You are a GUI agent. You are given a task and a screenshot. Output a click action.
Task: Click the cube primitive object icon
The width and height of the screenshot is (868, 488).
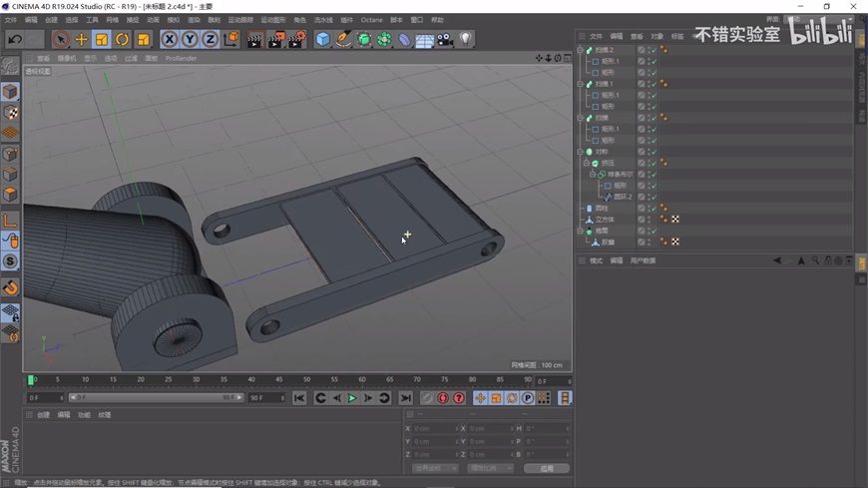point(322,40)
